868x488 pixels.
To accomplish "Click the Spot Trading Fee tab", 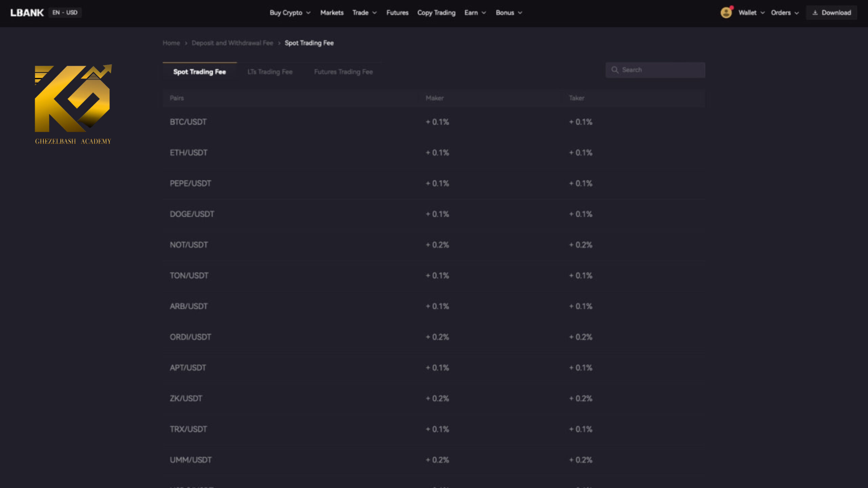I will [199, 72].
